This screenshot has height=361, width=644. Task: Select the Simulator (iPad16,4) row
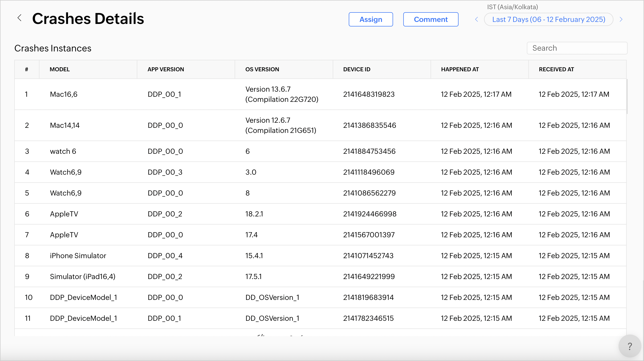tap(83, 276)
